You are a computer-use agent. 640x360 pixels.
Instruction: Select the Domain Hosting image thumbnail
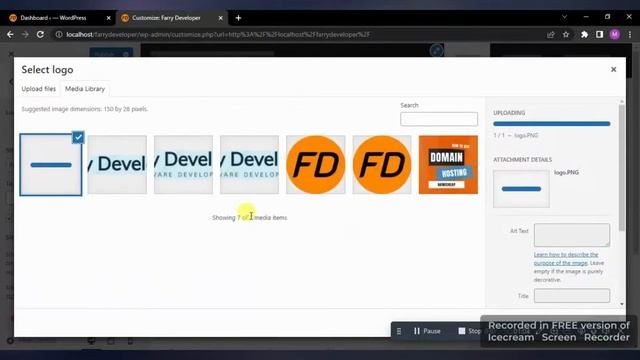click(448, 164)
